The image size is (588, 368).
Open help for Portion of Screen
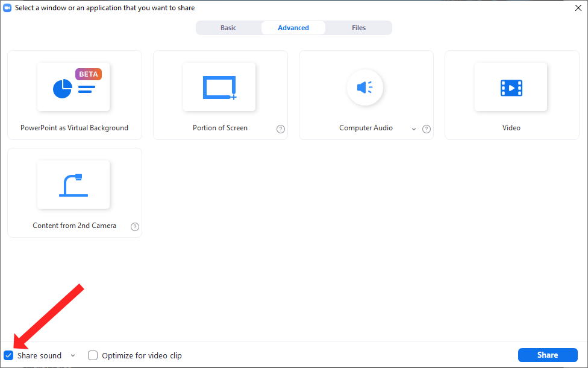281,129
